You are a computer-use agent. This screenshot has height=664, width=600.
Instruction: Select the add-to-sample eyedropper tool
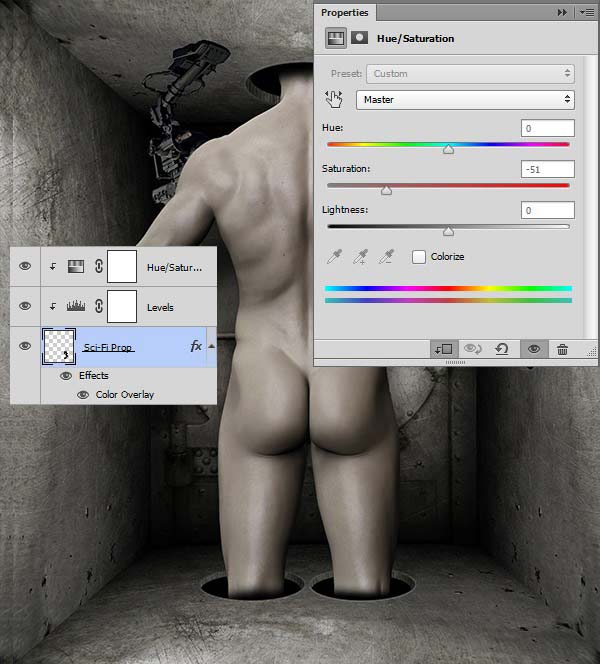tap(360, 256)
